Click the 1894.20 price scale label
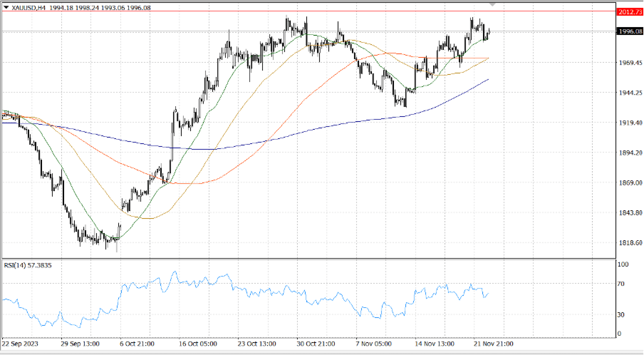This screenshot has height=355, width=644. point(630,153)
